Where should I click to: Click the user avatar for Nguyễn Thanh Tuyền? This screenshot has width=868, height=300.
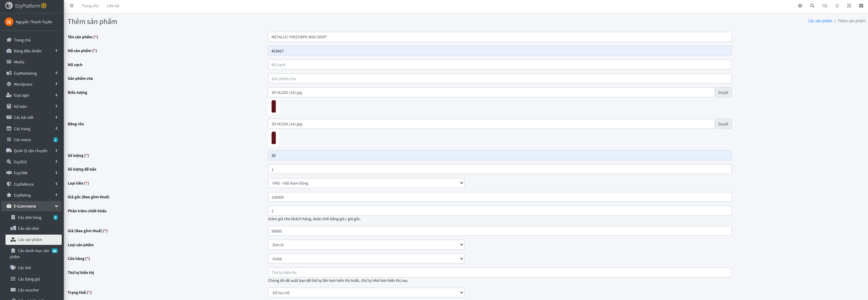pyautogui.click(x=9, y=22)
